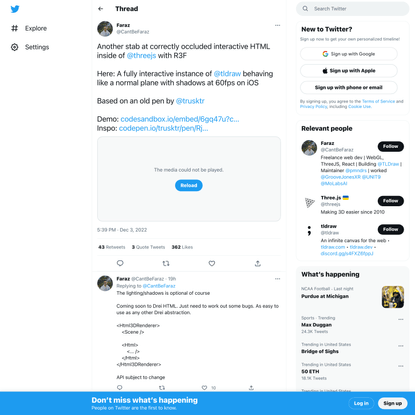The height and width of the screenshot is (415, 415).
Task: Open the codesandbox.io demo link
Action: tap(180, 119)
